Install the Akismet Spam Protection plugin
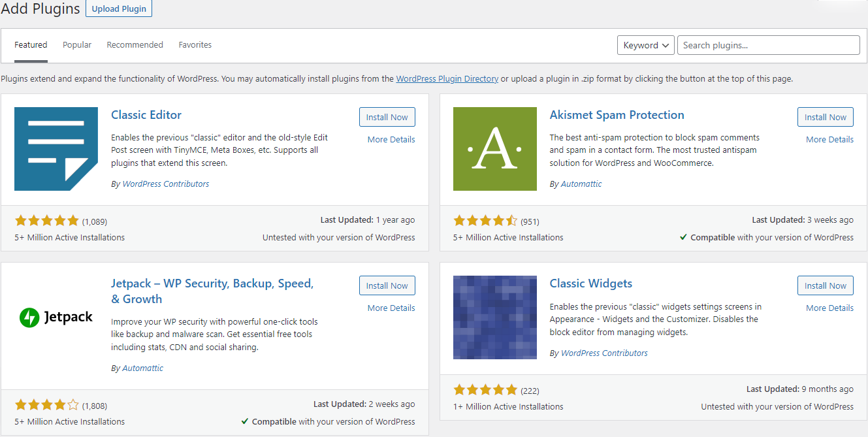Image resolution: width=868 pixels, height=437 pixels. tap(826, 117)
